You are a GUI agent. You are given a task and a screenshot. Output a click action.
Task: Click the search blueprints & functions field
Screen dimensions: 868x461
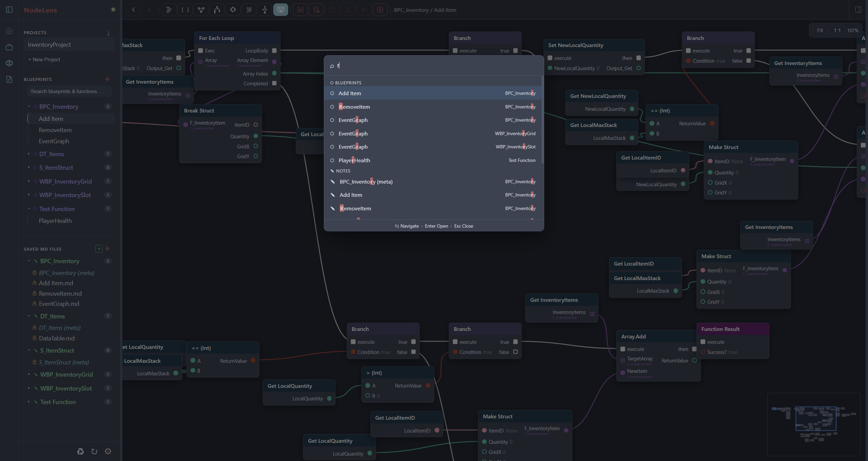(x=69, y=91)
